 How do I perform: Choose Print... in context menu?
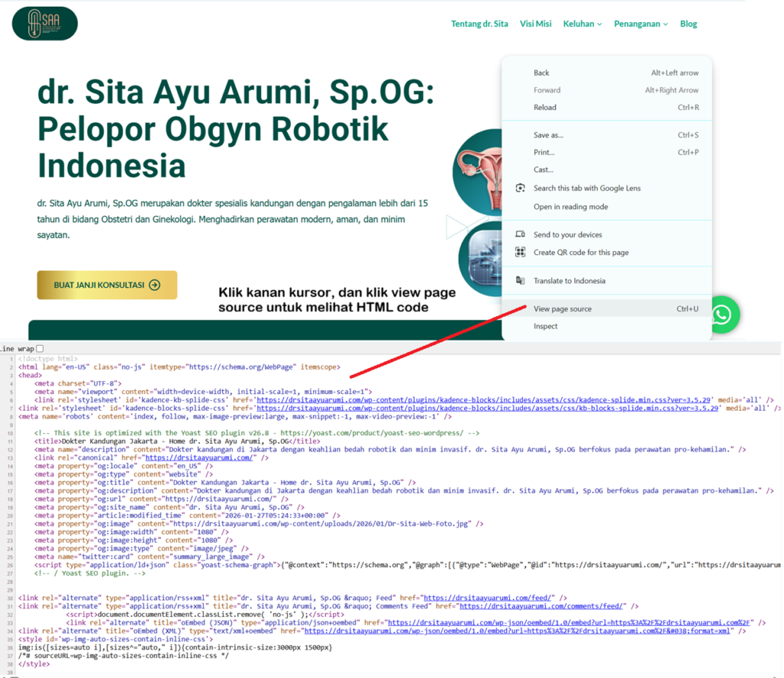607,152
